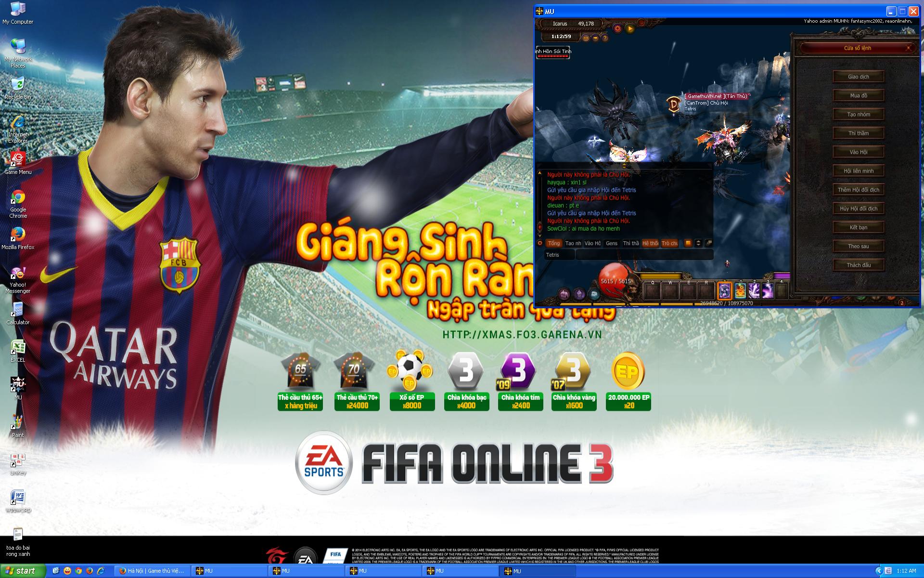Viewport: 924px width, 578px height.
Task: Switch to Hà Nội Game thủ Firefox taskbar item
Action: coord(153,571)
